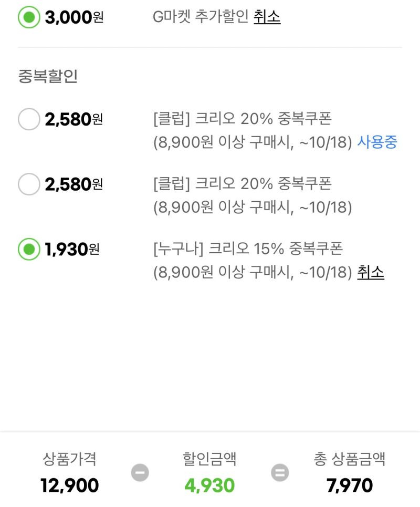
Task: Click the 1,930원 price label
Action: tap(72, 249)
